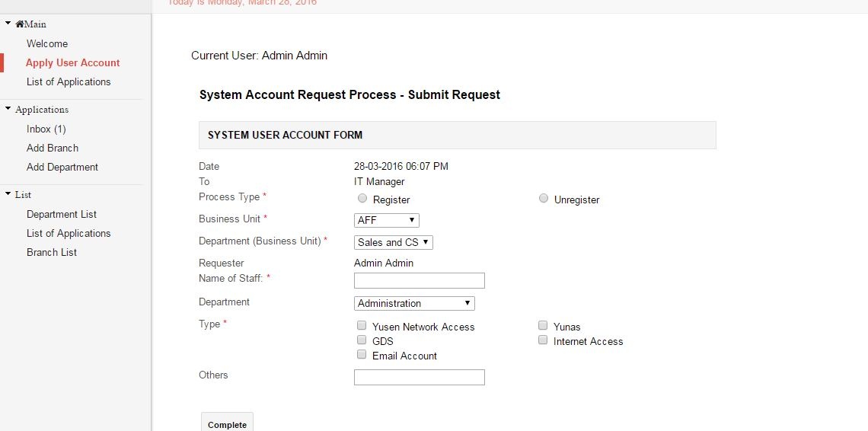Open the Welcome page
868x431 pixels.
[x=47, y=43]
